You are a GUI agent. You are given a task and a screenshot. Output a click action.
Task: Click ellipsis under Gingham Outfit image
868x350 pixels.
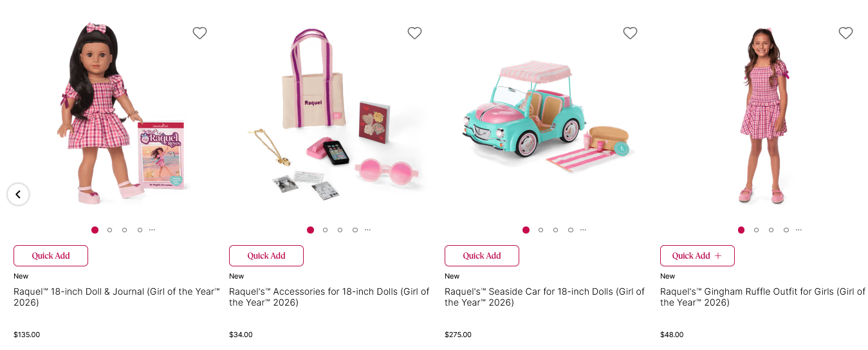pyautogui.click(x=799, y=230)
